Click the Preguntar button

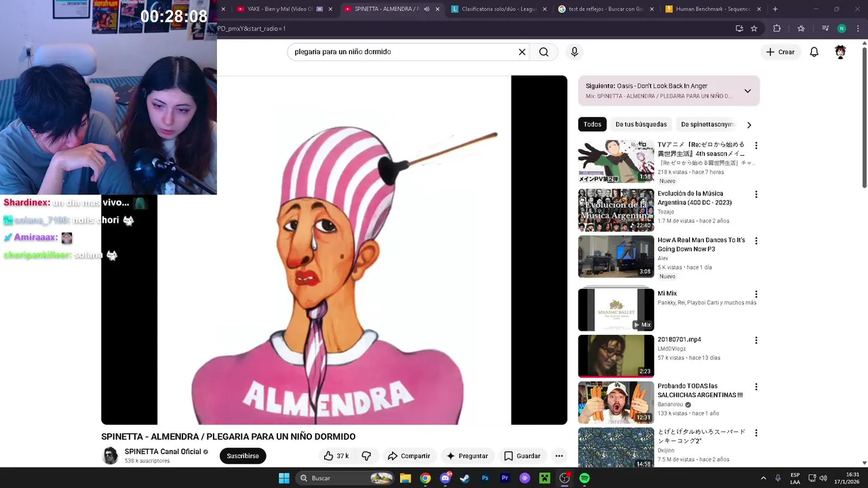[467, 456]
